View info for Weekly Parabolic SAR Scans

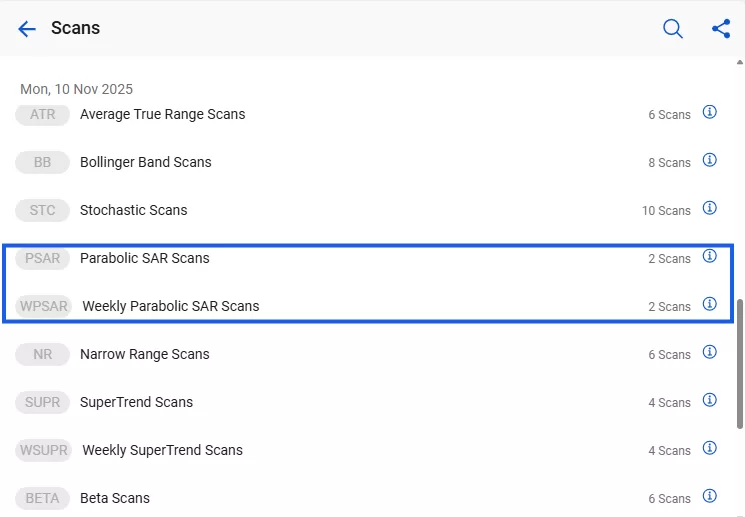[x=710, y=304]
